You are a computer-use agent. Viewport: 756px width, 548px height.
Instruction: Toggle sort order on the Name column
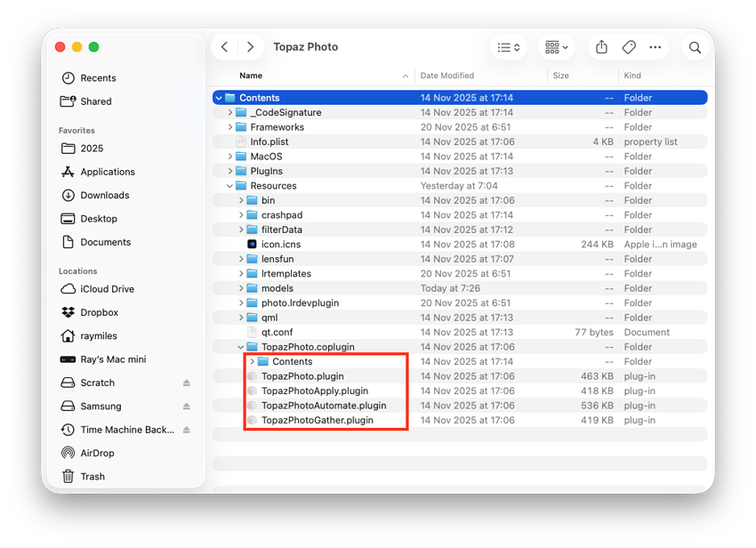pyautogui.click(x=250, y=76)
